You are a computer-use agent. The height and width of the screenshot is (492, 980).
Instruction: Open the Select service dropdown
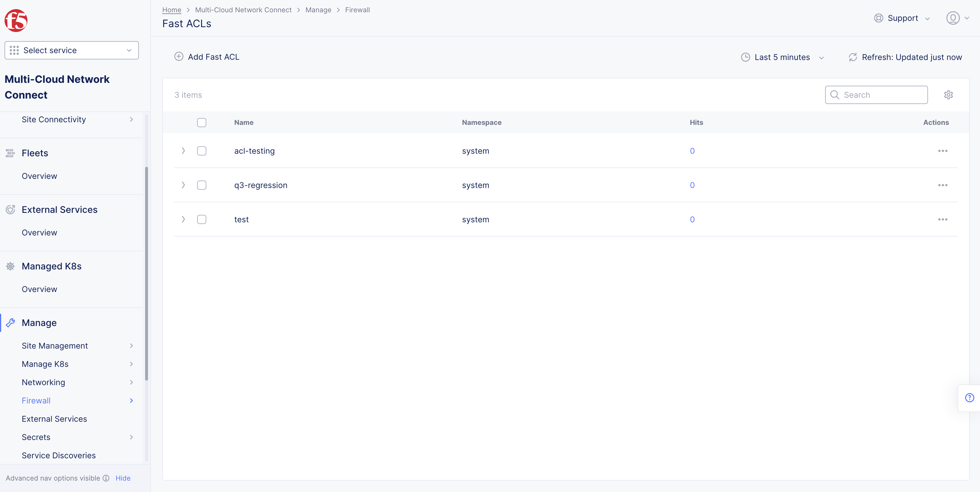click(x=71, y=50)
